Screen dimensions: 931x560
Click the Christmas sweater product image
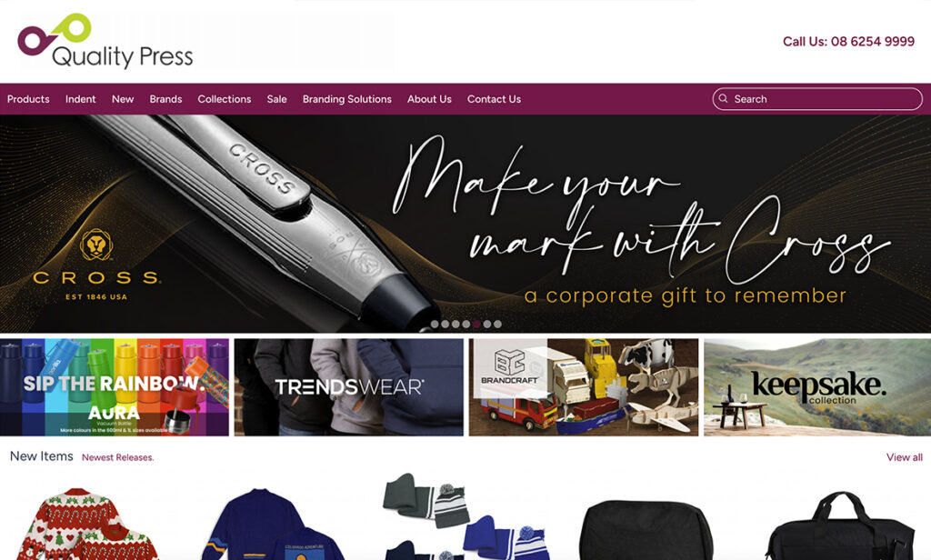pyautogui.click(x=88, y=525)
